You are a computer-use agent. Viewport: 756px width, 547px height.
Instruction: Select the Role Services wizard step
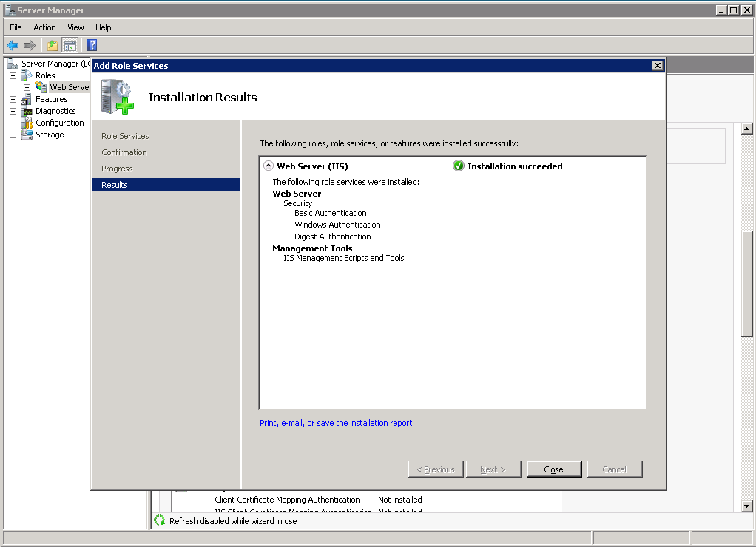coord(125,136)
